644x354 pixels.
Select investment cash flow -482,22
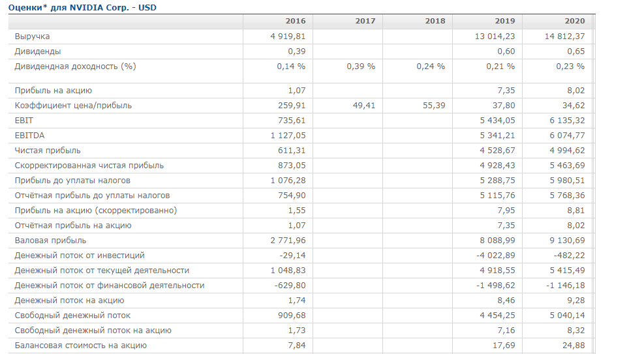[x=569, y=255]
